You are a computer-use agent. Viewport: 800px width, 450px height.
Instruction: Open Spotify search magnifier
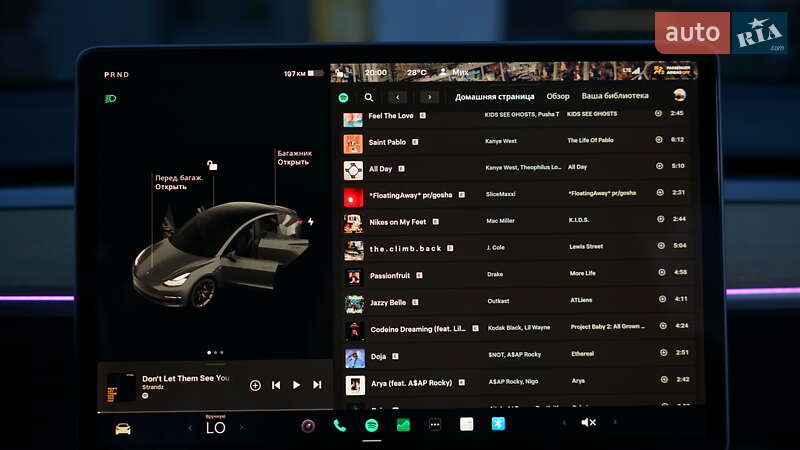pyautogui.click(x=368, y=97)
